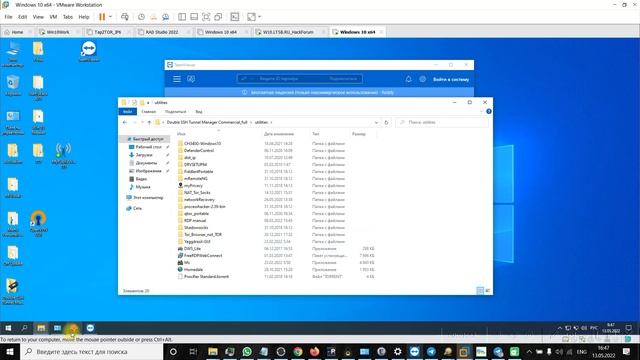
Task: Open the snapshot manager icon
Action: coord(166,17)
